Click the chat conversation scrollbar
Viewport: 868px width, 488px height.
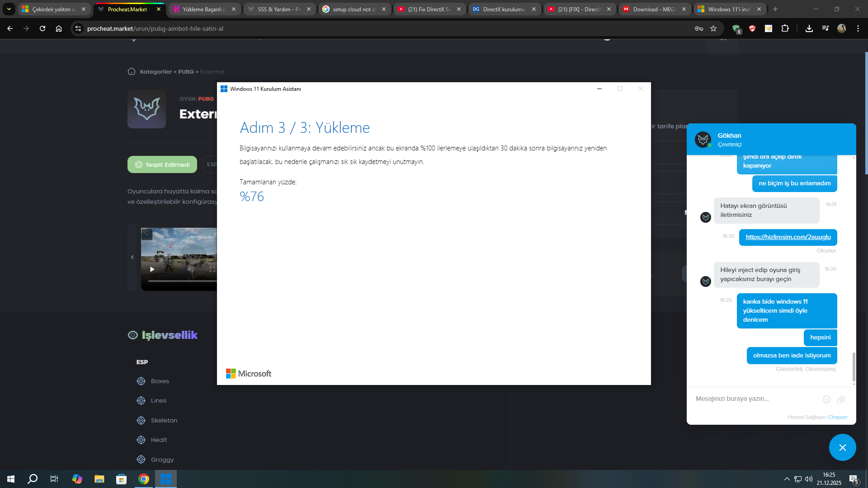point(854,366)
